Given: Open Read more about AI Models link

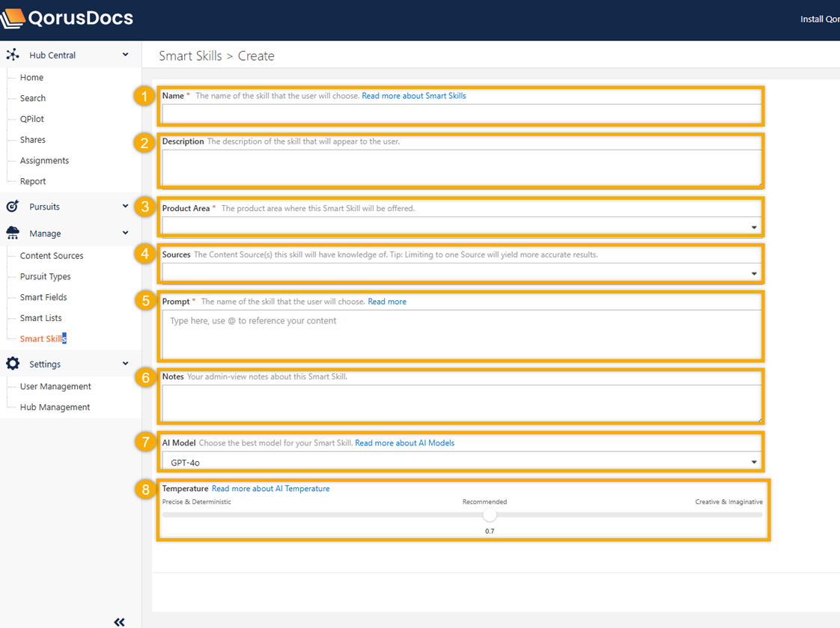Looking at the screenshot, I should (404, 443).
